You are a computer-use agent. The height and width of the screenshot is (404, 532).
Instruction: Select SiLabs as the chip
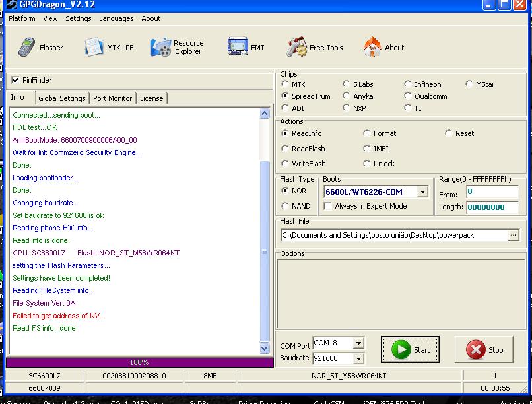point(346,84)
